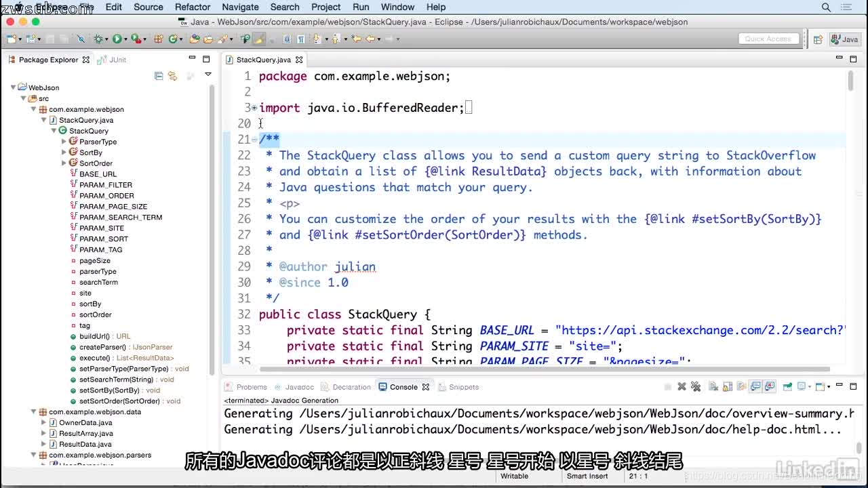Select the Java perspective button
The width and height of the screenshot is (868, 488).
pyautogui.click(x=844, y=39)
